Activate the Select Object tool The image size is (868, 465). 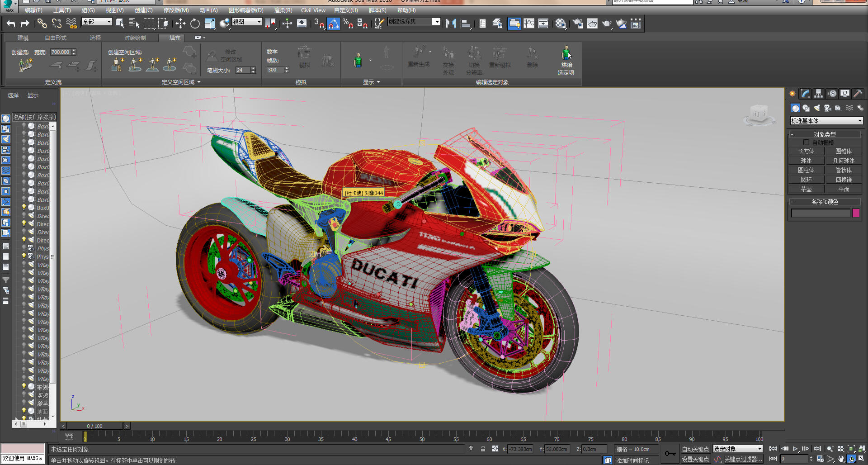point(120,24)
